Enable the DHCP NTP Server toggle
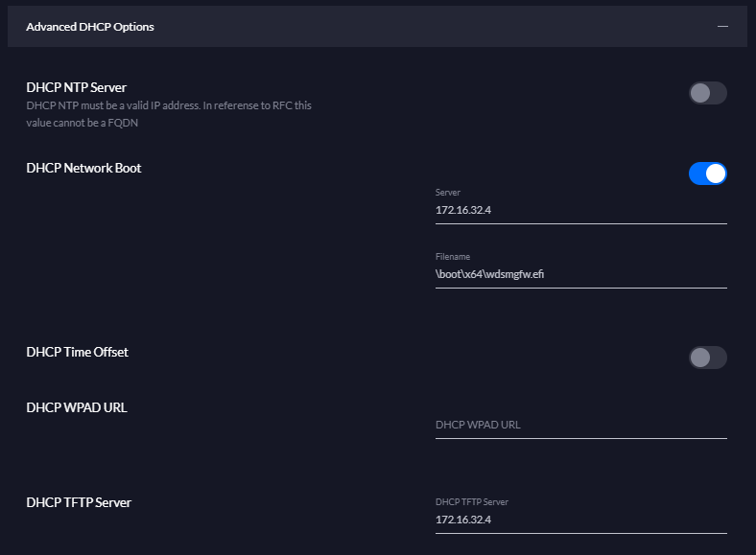The height and width of the screenshot is (555, 756). click(x=707, y=93)
